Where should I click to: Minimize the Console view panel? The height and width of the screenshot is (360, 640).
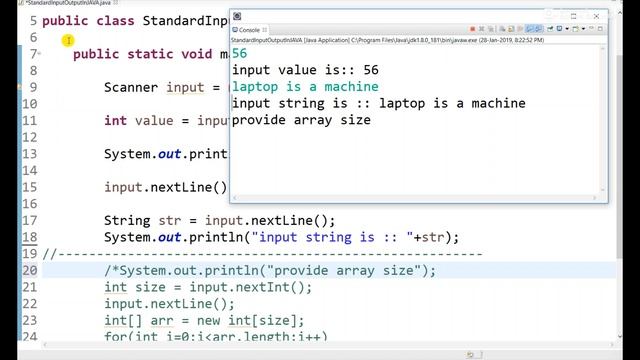tap(591, 29)
